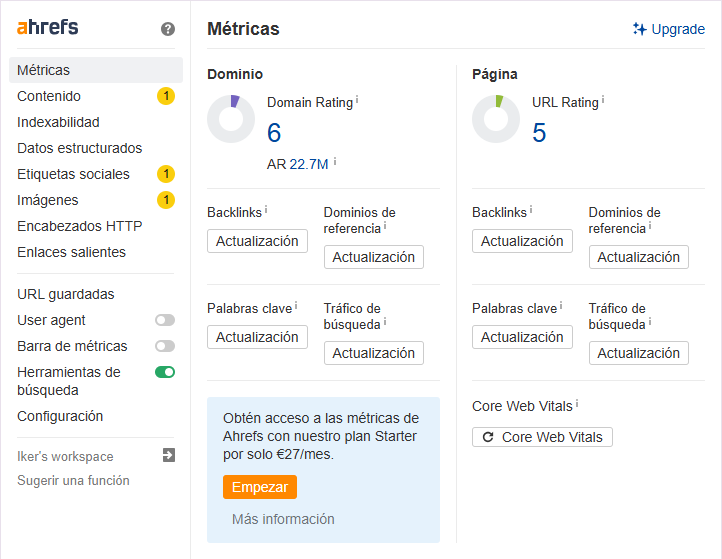Click Actualización under Página Tráfico de búsqueda

point(639,353)
